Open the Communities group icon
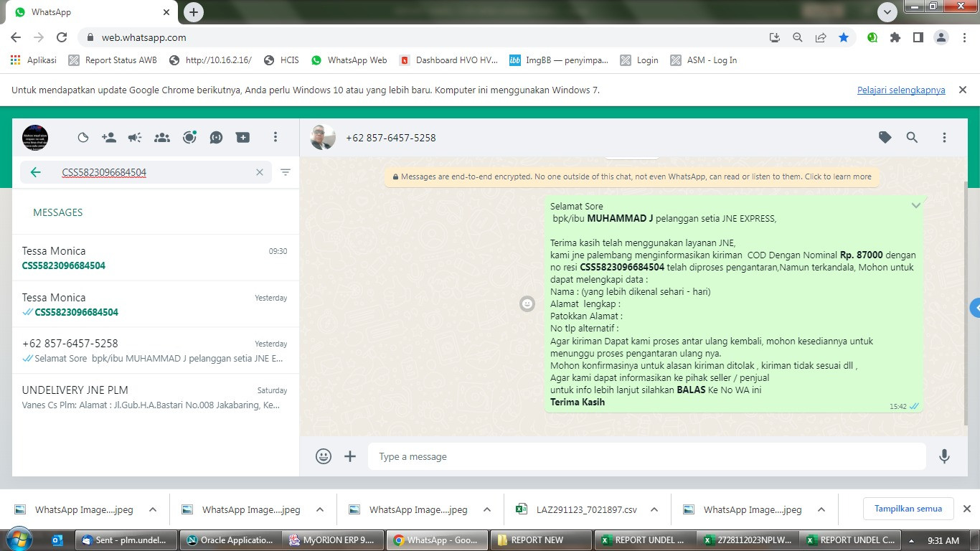The width and height of the screenshot is (980, 551). click(162, 138)
